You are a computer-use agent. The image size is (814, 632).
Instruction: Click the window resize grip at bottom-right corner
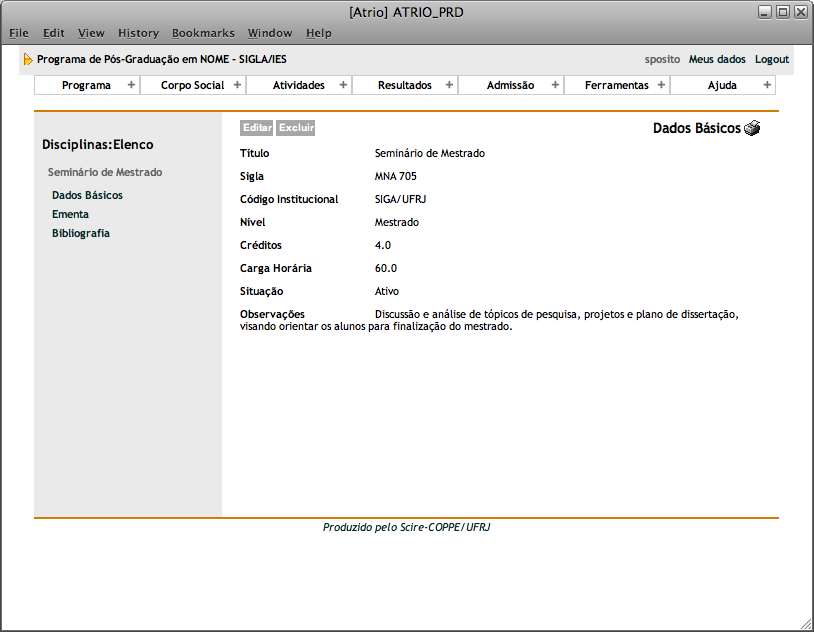(x=806, y=624)
